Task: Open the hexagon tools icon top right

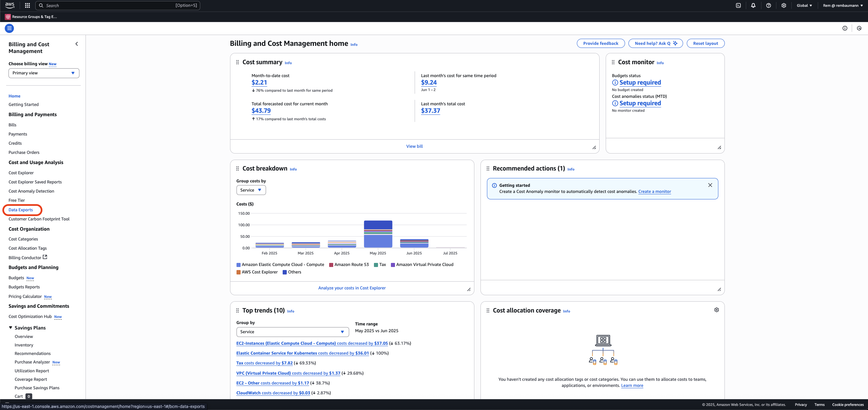Action: [859, 28]
